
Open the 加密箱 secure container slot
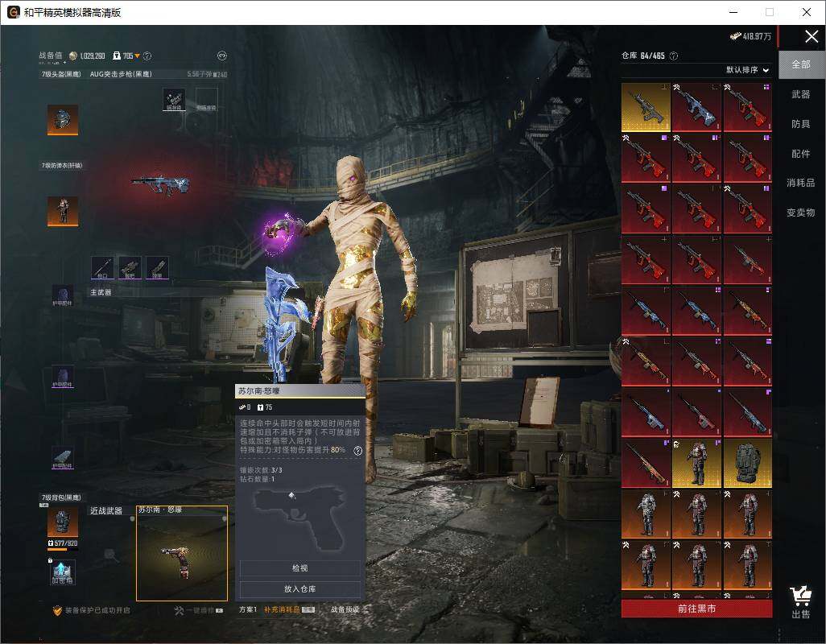coord(63,572)
